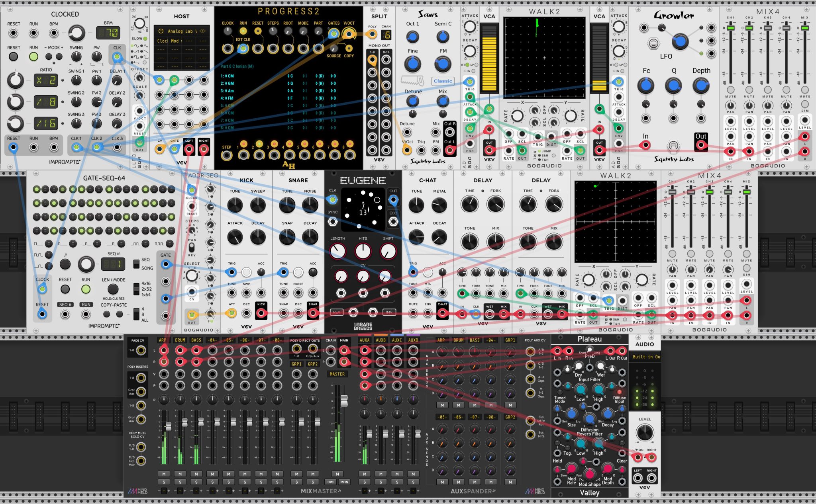Solo the DRUM track in MixMaster
This screenshot has width=816, height=504.
pos(180,482)
